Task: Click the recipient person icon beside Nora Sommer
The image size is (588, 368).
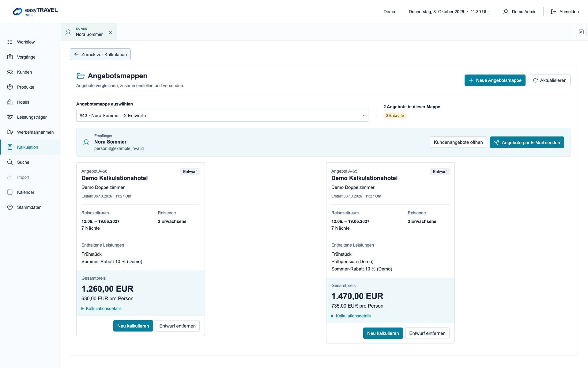Action: point(86,142)
